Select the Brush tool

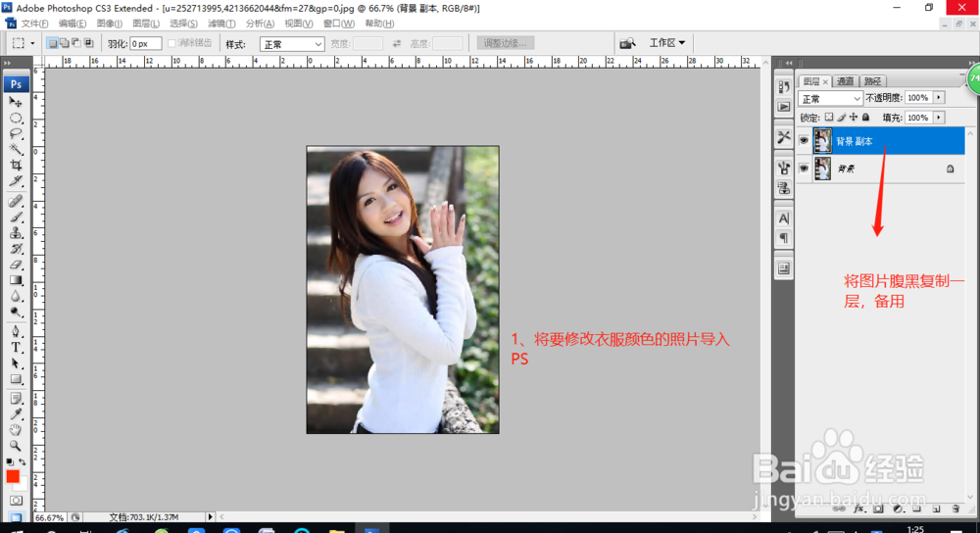[16, 217]
